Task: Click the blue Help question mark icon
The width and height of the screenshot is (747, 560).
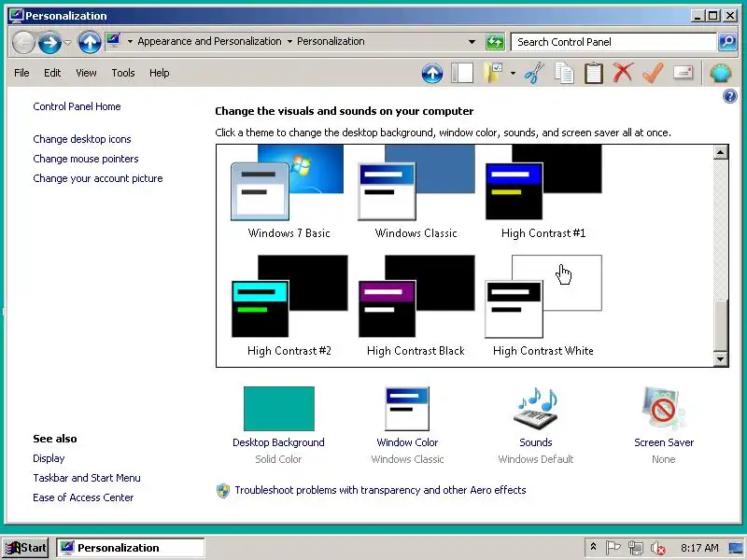Action: (x=730, y=97)
